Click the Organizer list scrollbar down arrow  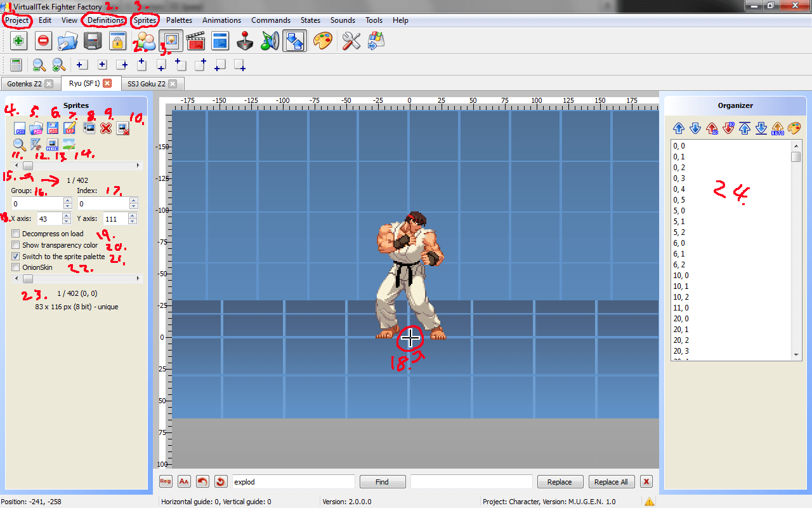pyautogui.click(x=796, y=355)
